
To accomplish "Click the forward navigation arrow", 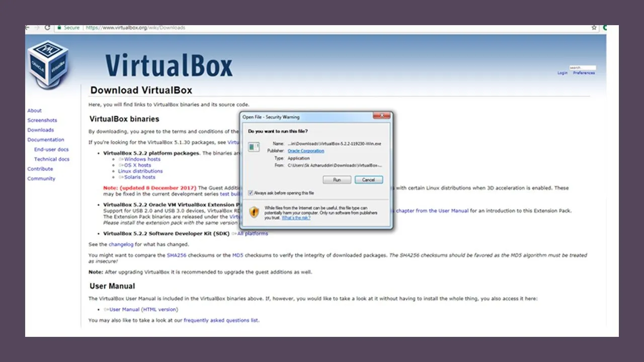I will pyautogui.click(x=37, y=28).
